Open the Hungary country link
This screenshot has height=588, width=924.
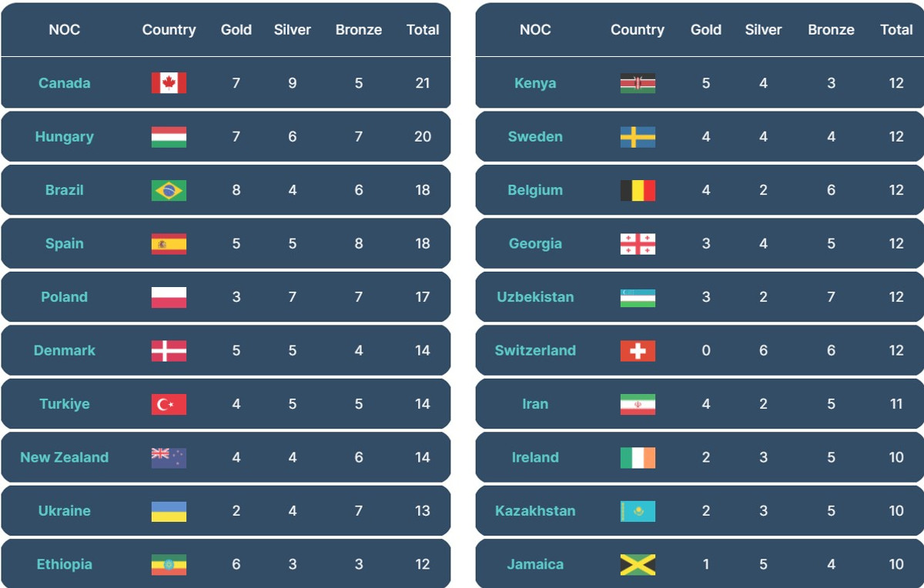point(65,137)
